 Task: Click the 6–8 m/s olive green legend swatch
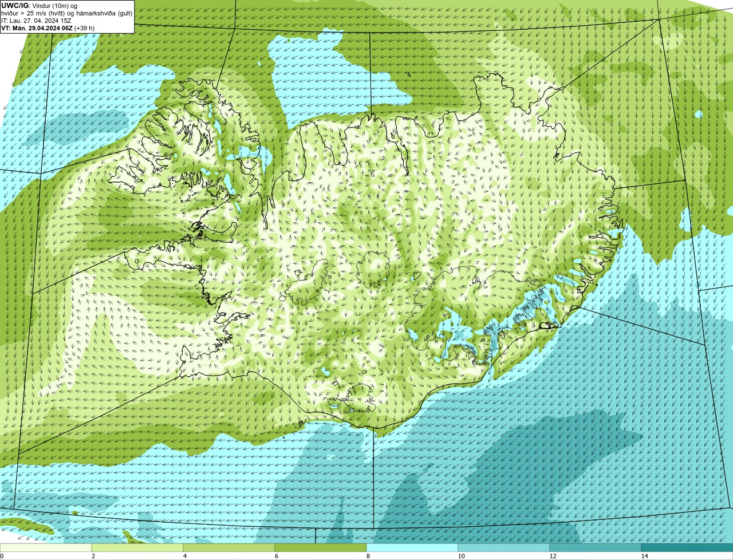point(321,547)
